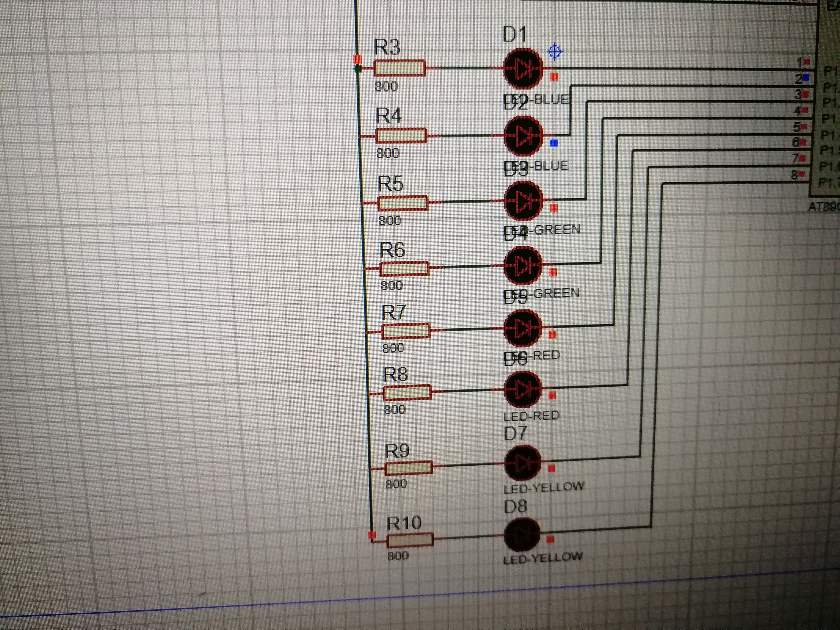Select the D5 red LED symbol
This screenshot has width=840, height=630.
point(522,328)
